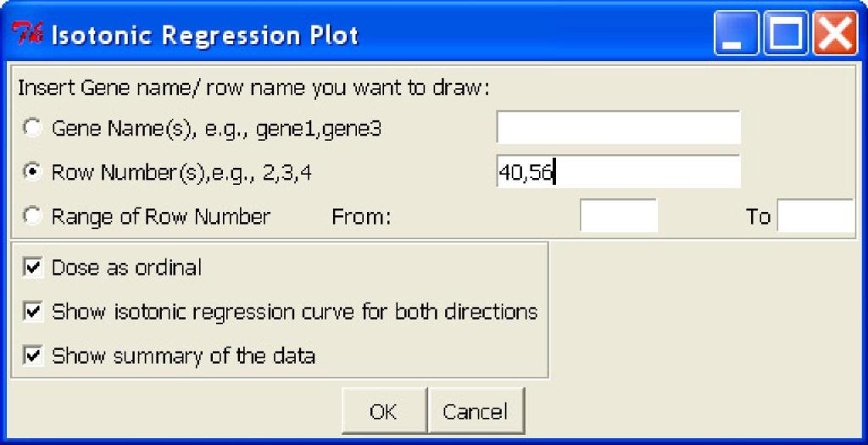Click the 'To' label beside the last field
The image size is (868, 445).
(x=758, y=217)
